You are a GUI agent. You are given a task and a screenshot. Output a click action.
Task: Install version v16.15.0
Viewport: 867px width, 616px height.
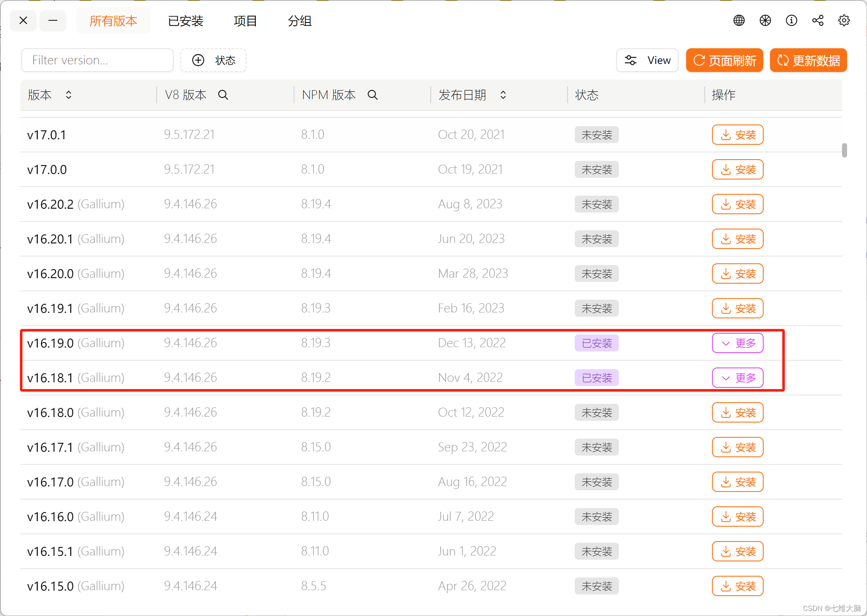[737, 586]
